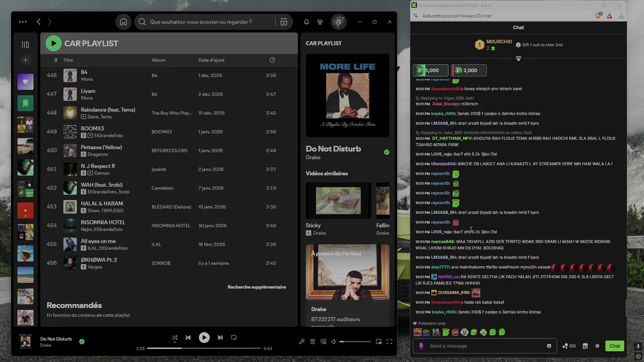The width and height of the screenshot is (644, 362).
Task: Skip to the previous track
Action: coord(188,338)
